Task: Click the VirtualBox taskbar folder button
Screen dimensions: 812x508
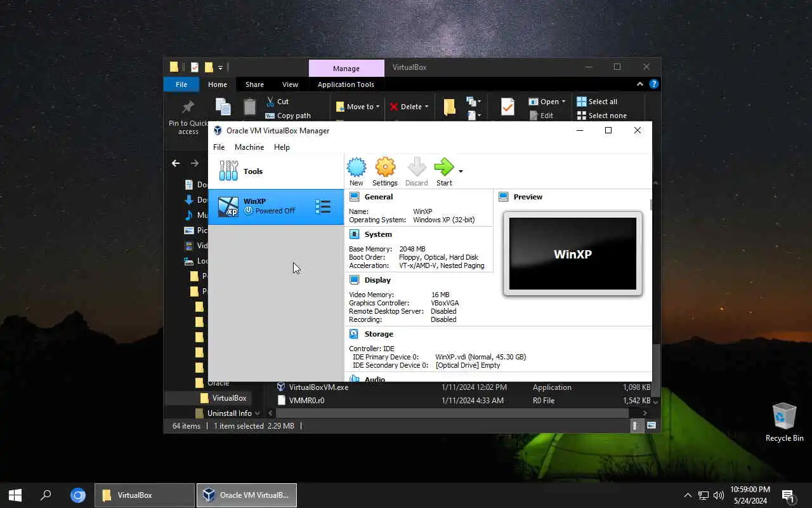Action: (x=145, y=495)
